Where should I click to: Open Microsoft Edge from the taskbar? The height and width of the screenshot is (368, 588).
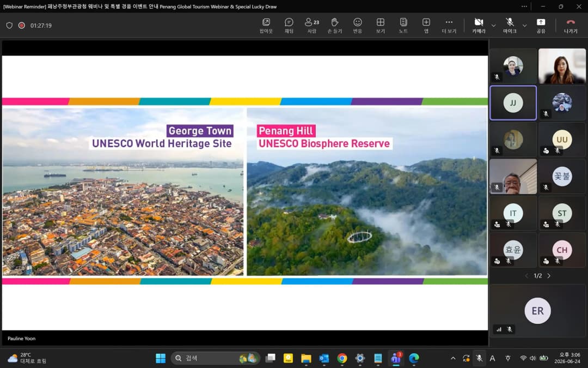(414, 358)
